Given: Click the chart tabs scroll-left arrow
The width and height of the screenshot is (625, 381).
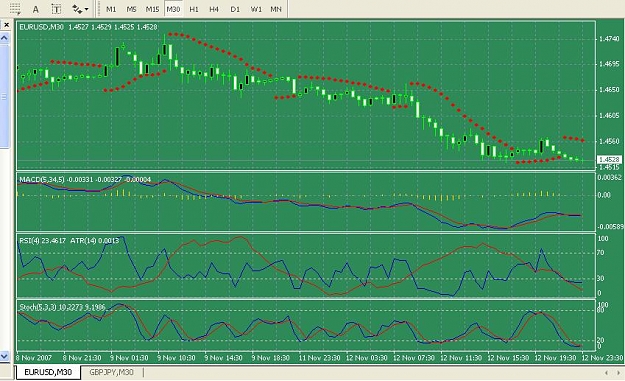Looking at the screenshot, I should pyautogui.click(x=606, y=373).
